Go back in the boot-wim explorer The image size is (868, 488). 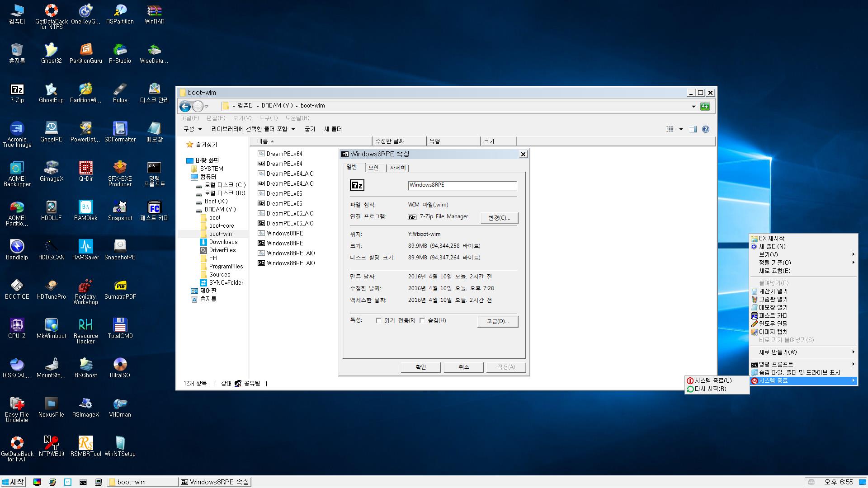pos(185,106)
